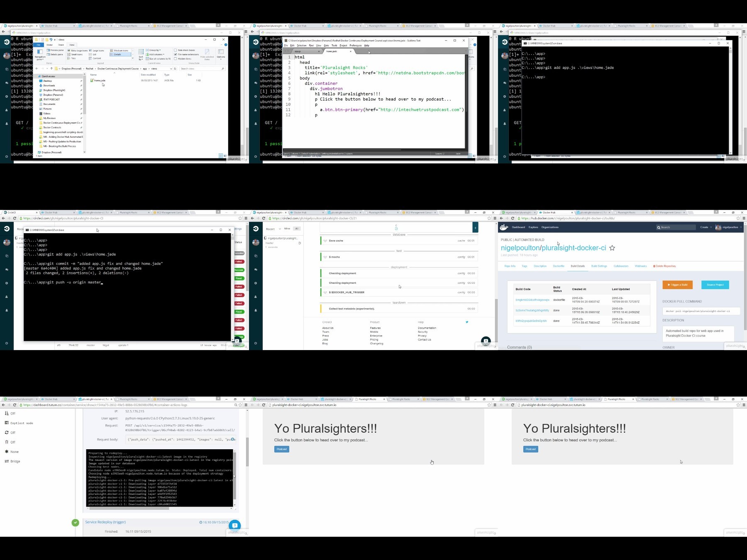The image size is (747, 560).
Task: Click the File Explorer help question-mark icon
Action: 225,44
